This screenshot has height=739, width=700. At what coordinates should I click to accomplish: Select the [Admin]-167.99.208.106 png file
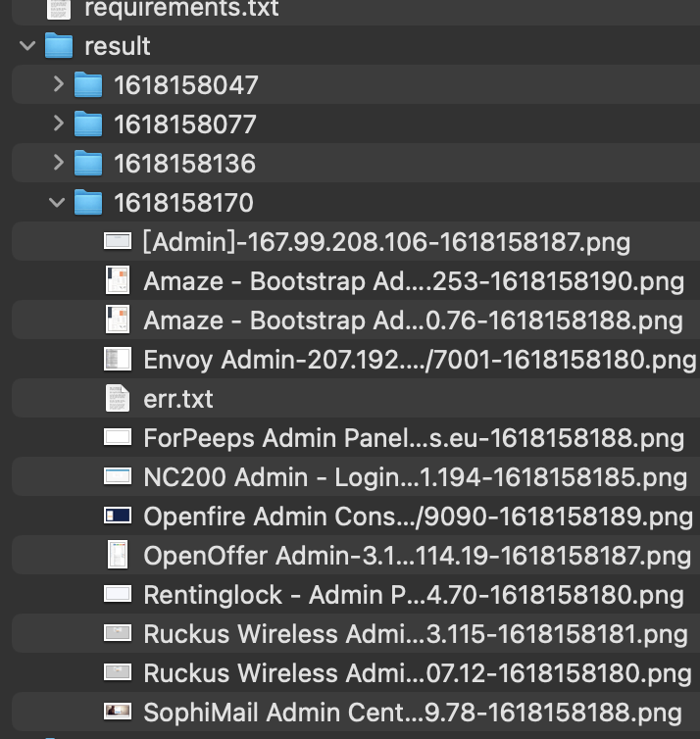385,242
